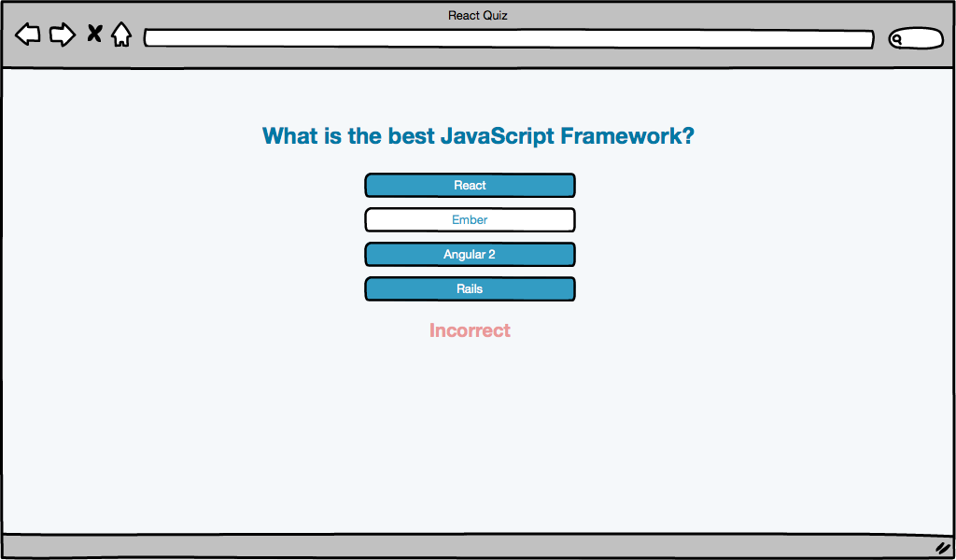Choose the Rails answer

coord(470,288)
